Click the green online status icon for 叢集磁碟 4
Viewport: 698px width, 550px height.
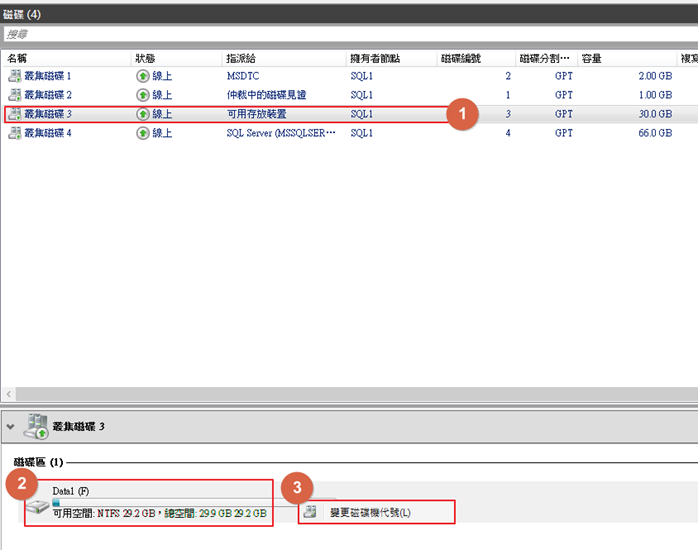coord(143,133)
